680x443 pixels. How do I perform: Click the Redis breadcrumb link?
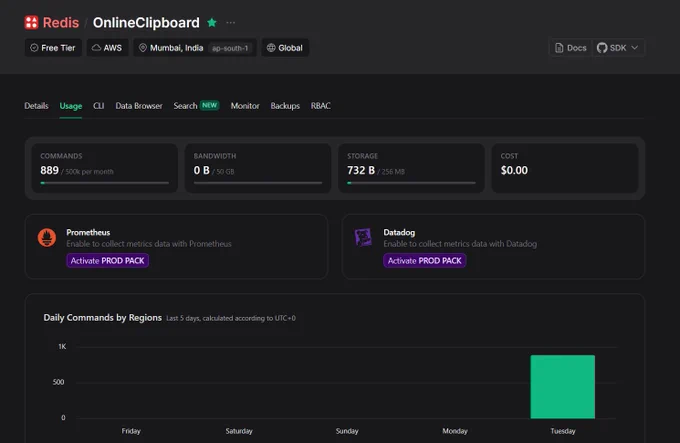61,23
